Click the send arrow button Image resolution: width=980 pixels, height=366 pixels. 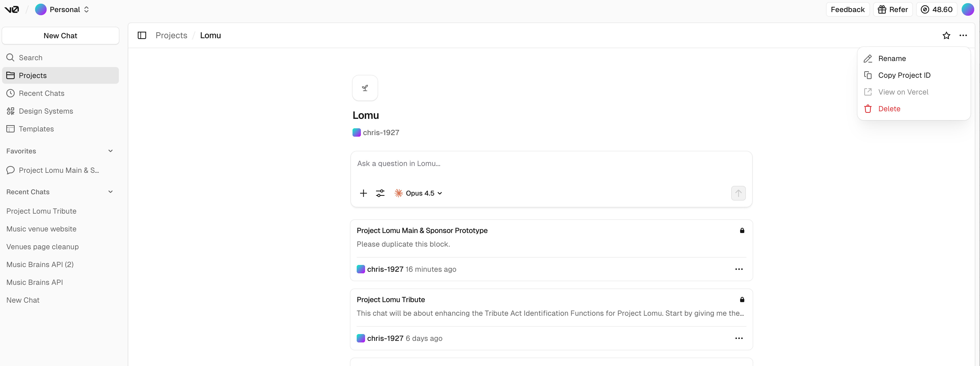pos(738,193)
